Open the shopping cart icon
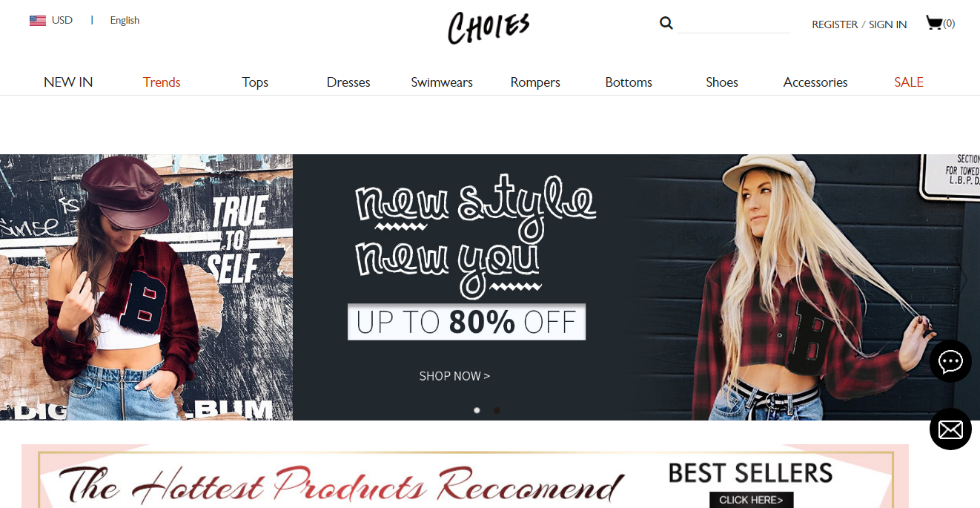Screen dimensions: 980x508 tap(934, 23)
